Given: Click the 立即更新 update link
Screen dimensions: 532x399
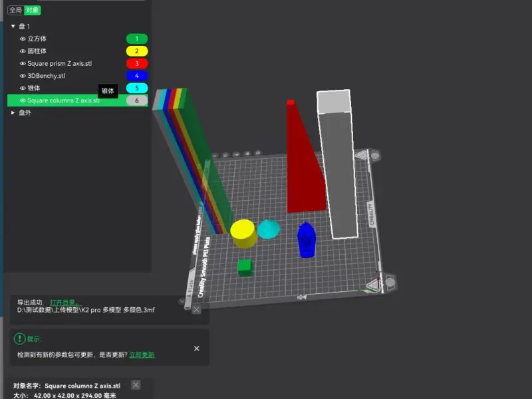Looking at the screenshot, I should pos(142,355).
